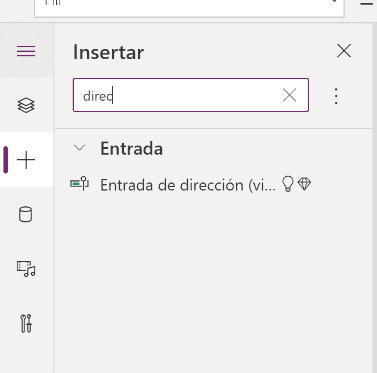The width and height of the screenshot is (377, 373).
Task: Open the three-dot more options menu
Action: pyautogui.click(x=336, y=96)
